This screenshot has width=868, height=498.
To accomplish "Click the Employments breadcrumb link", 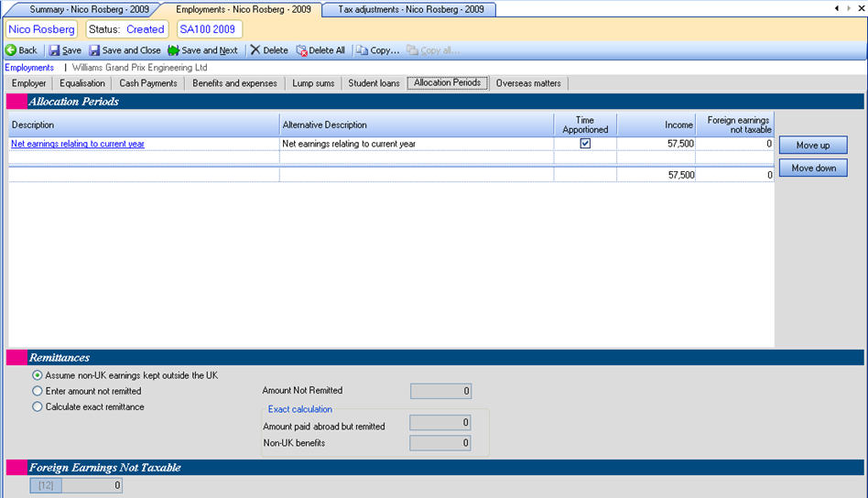I will tap(29, 68).
